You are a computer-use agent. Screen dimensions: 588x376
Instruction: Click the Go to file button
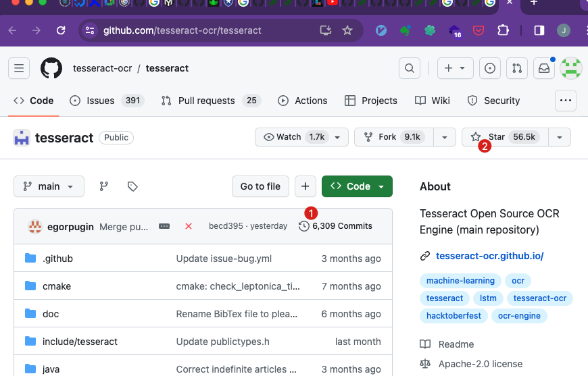pos(260,186)
